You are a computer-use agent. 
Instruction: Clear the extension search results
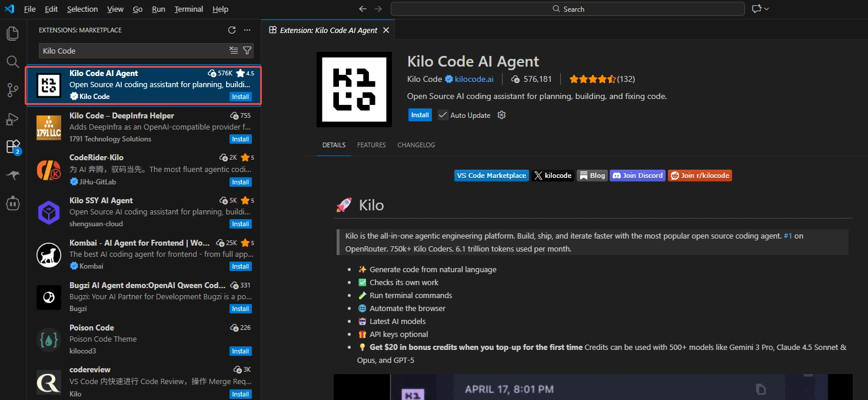pos(234,51)
